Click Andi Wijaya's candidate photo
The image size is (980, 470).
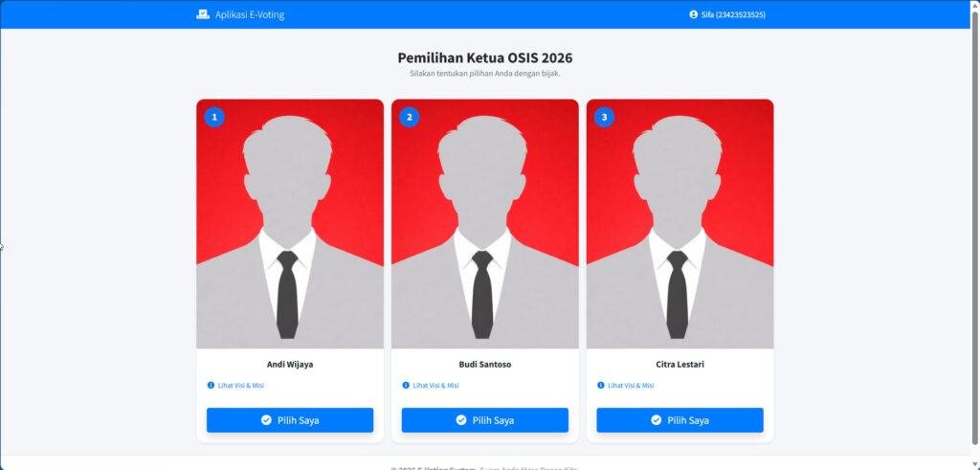point(290,224)
